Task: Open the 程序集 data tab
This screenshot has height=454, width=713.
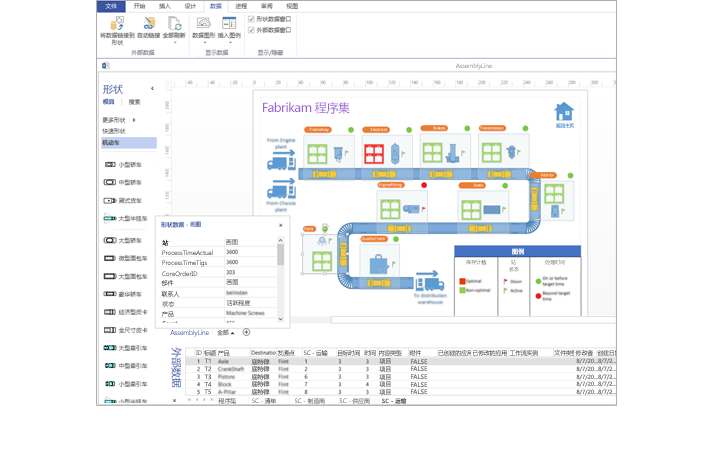Action: click(227, 401)
